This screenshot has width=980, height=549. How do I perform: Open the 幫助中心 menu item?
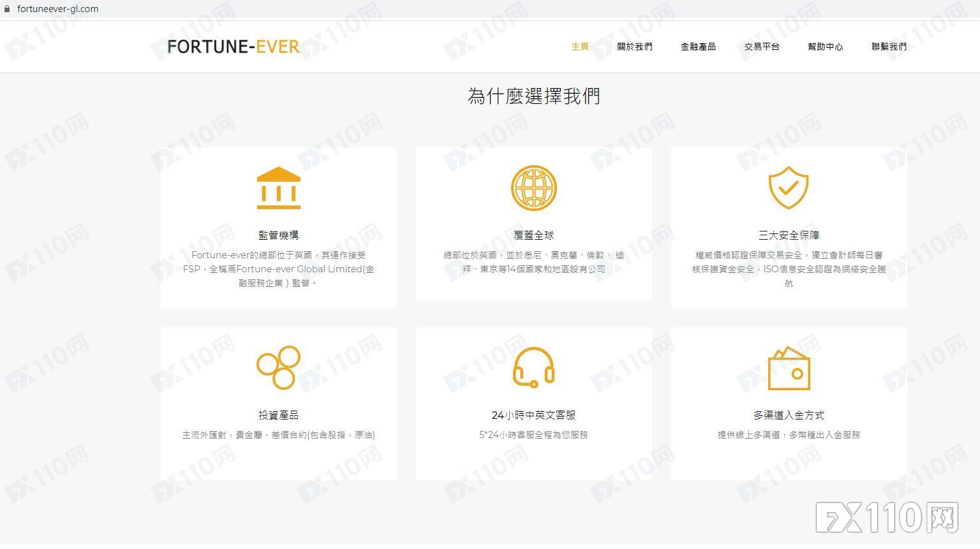coord(826,47)
